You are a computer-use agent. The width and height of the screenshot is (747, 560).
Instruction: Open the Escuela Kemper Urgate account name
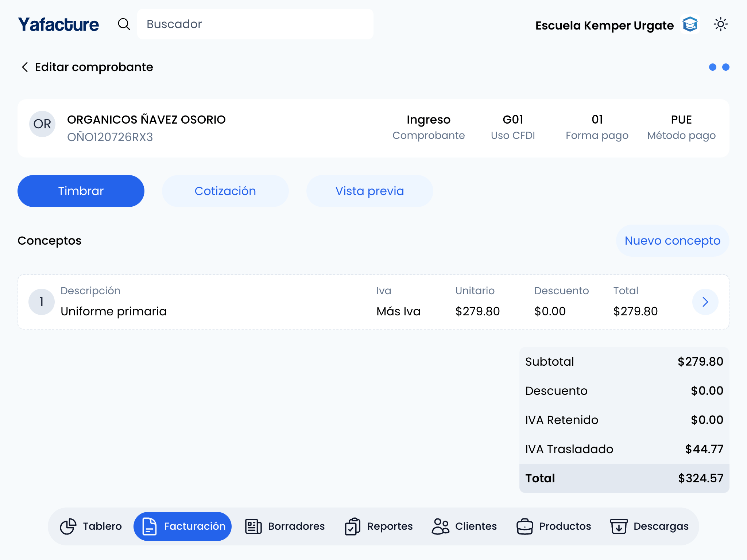(x=604, y=25)
